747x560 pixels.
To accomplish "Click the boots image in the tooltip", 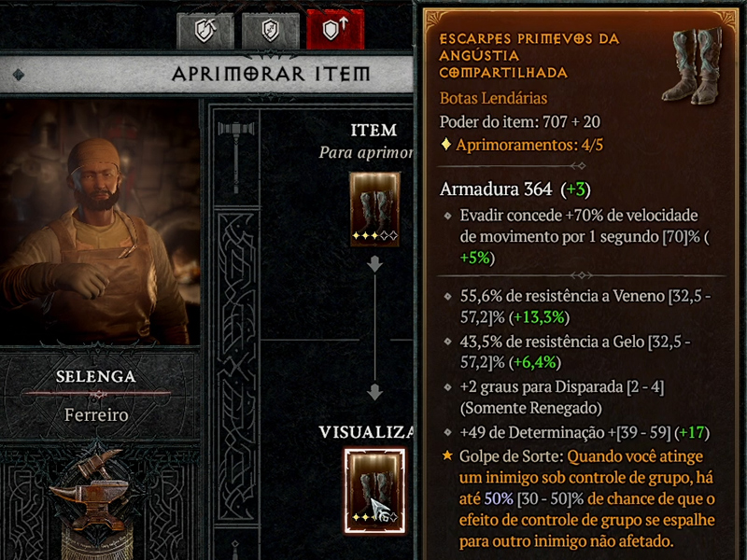I will [694, 65].
